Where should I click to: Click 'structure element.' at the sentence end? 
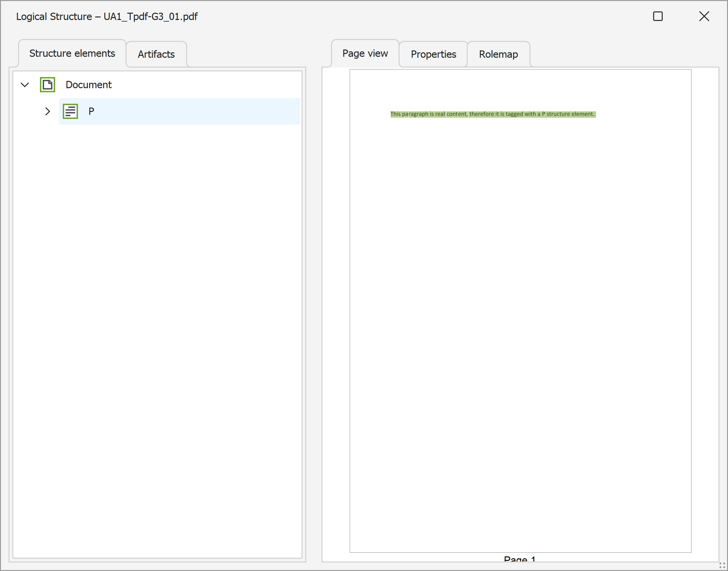coord(570,114)
